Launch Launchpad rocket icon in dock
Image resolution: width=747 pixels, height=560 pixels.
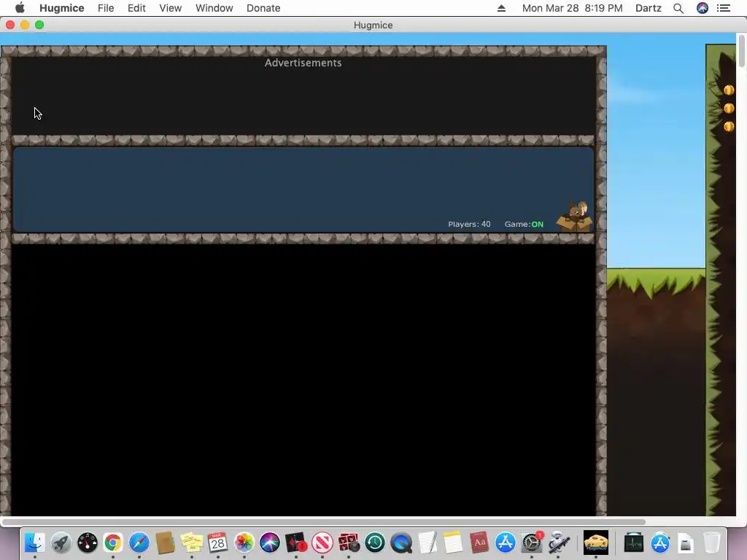coord(61,542)
